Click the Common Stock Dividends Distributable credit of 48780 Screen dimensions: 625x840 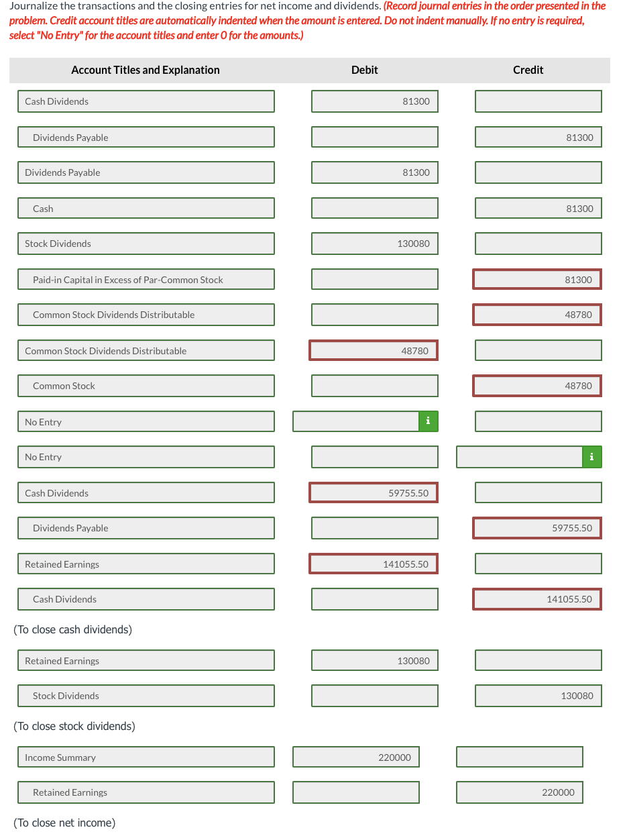click(537, 314)
